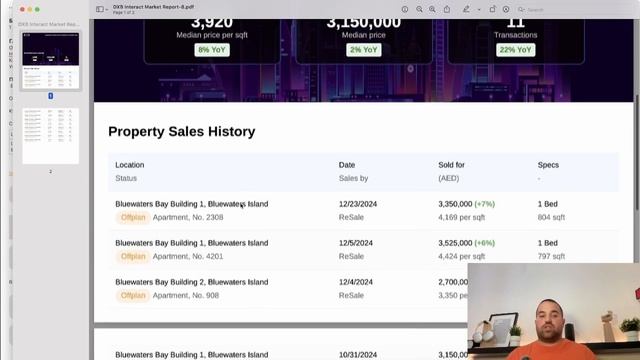
Task: Show the Markup toolbar
Action: [x=506, y=9]
